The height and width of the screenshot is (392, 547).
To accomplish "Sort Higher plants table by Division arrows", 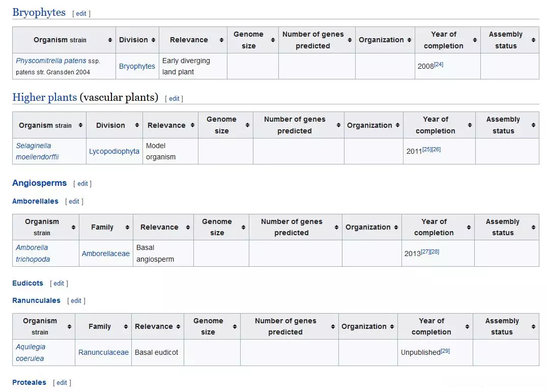I will coord(137,125).
